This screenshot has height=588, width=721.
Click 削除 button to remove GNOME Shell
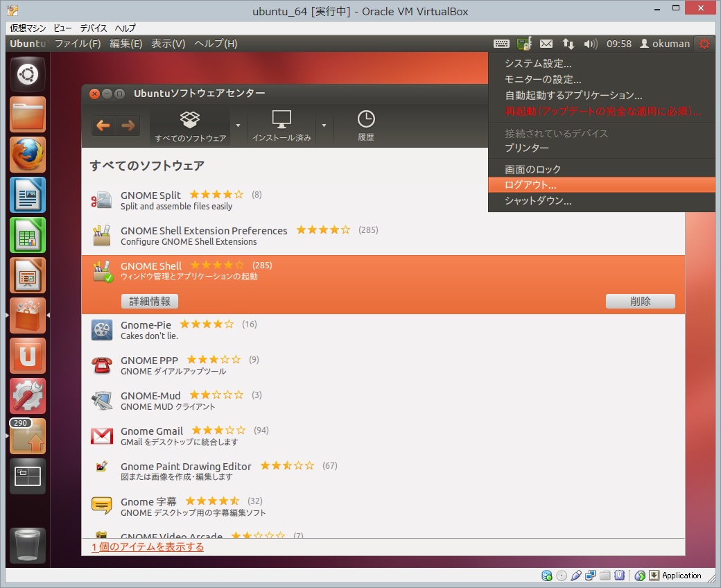pos(640,301)
